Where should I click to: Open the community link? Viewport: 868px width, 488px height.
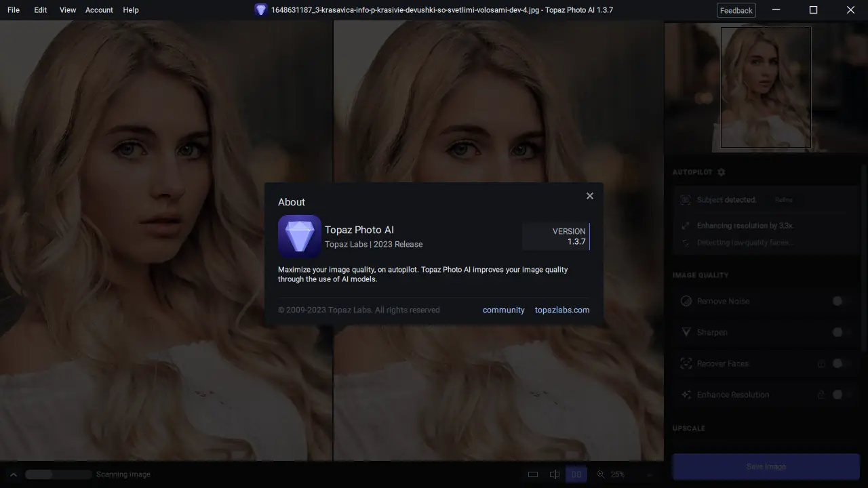pyautogui.click(x=504, y=310)
